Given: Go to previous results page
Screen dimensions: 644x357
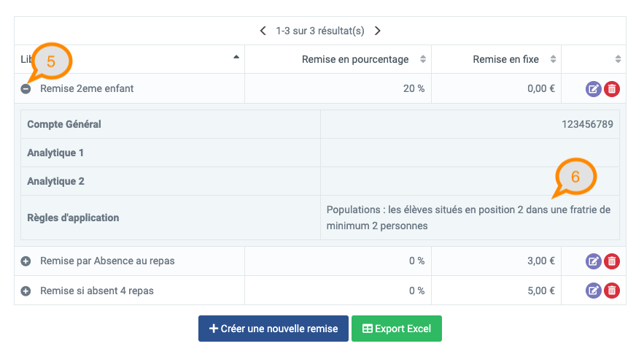Looking at the screenshot, I should pos(263,31).
